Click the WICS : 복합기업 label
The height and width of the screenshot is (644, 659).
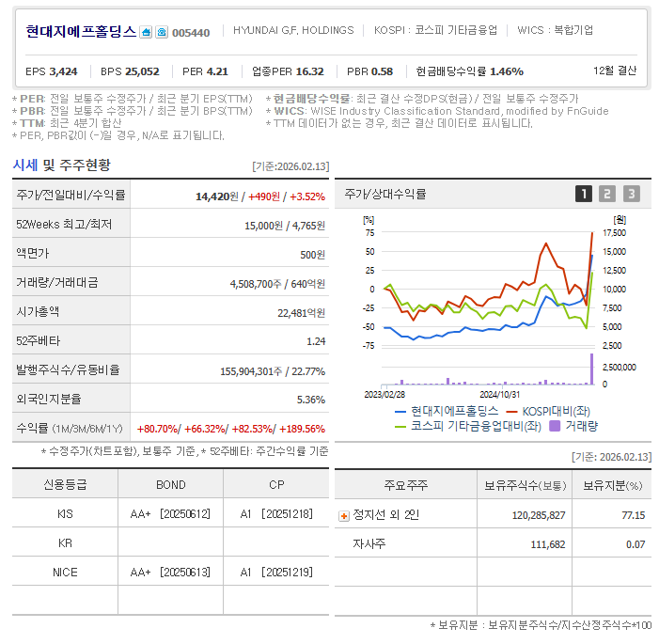pyautogui.click(x=555, y=30)
